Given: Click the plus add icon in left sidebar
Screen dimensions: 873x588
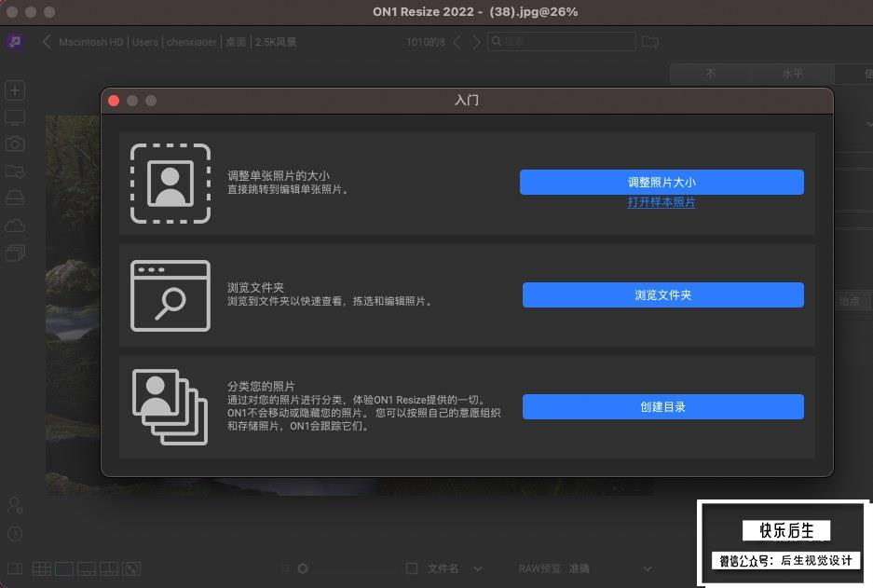Looking at the screenshot, I should coord(15,90).
